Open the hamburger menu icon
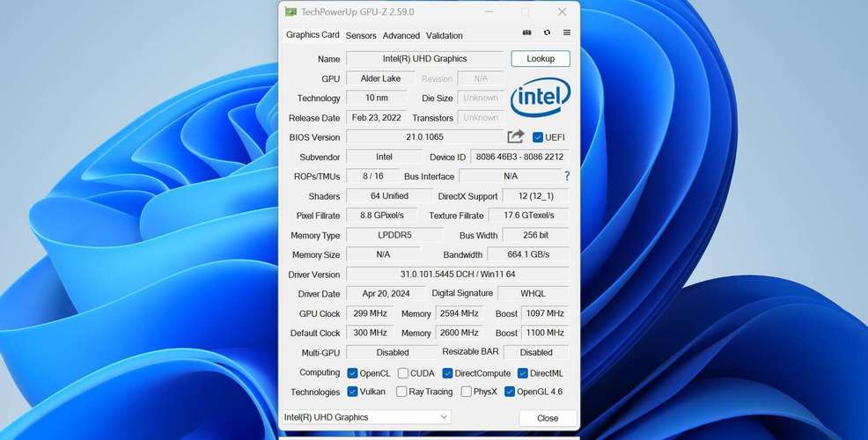This screenshot has width=868, height=440. coord(567,33)
